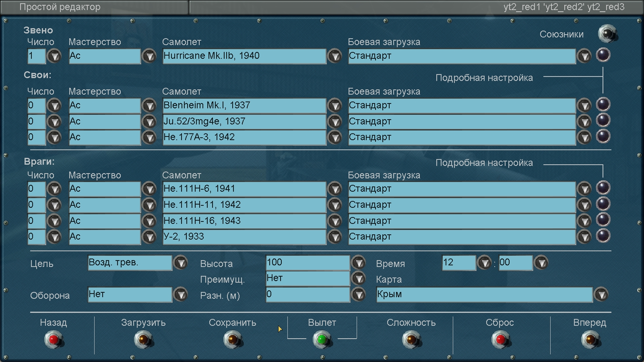644x362 pixels.
Task: Expand loadout dropdown in the Звено row
Action: click(584, 56)
